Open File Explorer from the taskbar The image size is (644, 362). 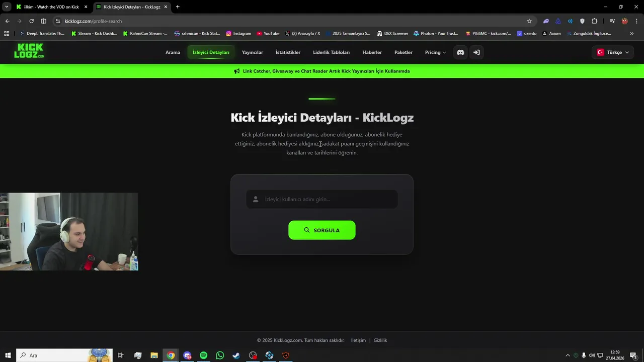pyautogui.click(x=154, y=355)
